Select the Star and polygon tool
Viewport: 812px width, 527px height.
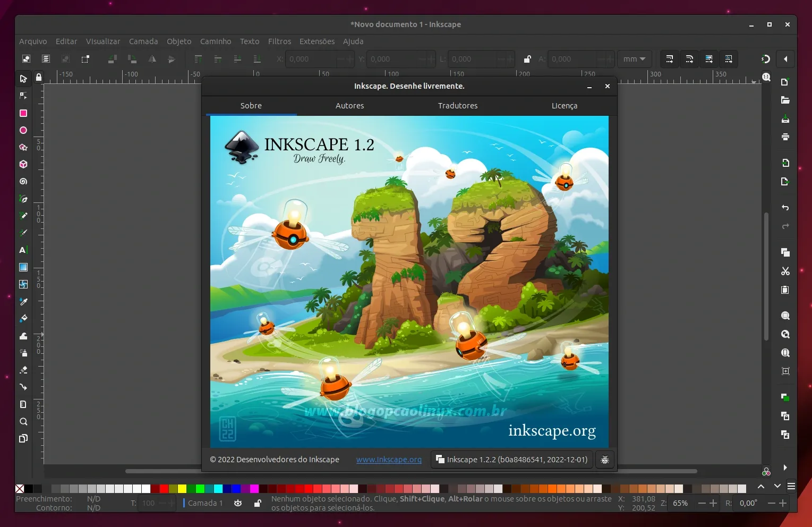click(23, 147)
